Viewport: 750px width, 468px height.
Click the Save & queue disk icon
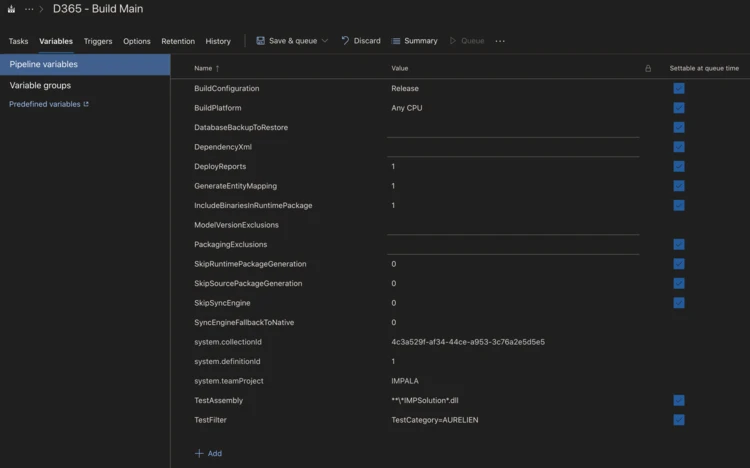261,41
